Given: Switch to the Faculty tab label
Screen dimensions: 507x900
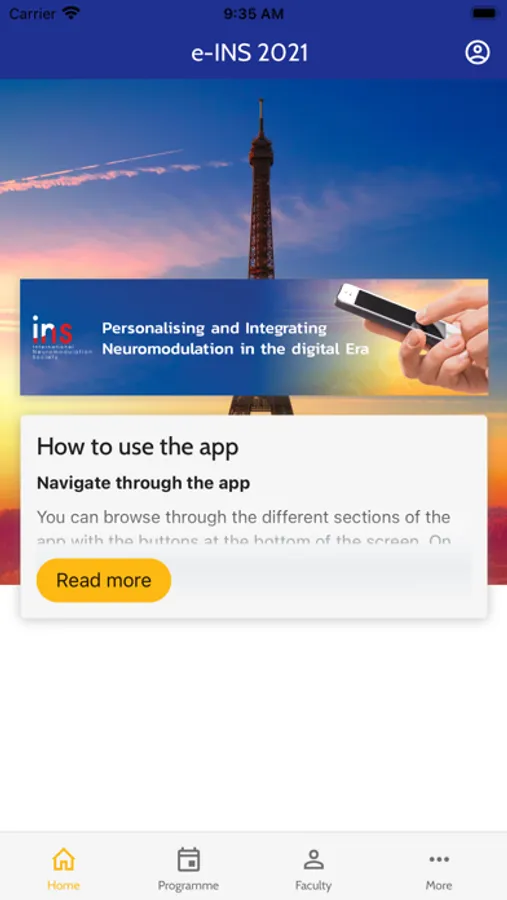Looking at the screenshot, I should (x=314, y=885).
